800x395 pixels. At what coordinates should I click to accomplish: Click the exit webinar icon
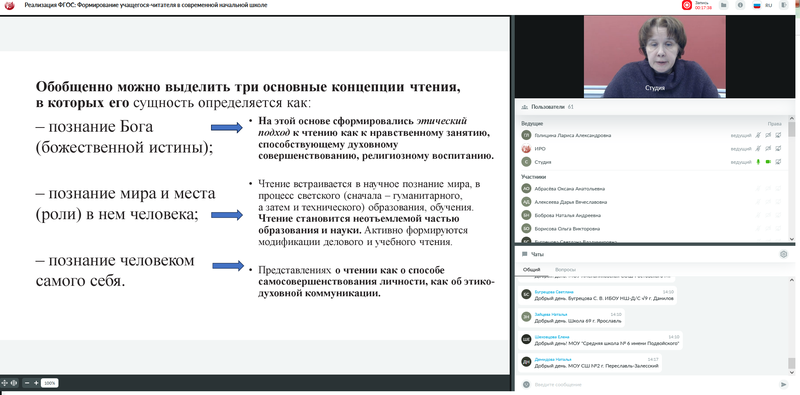(784, 5)
